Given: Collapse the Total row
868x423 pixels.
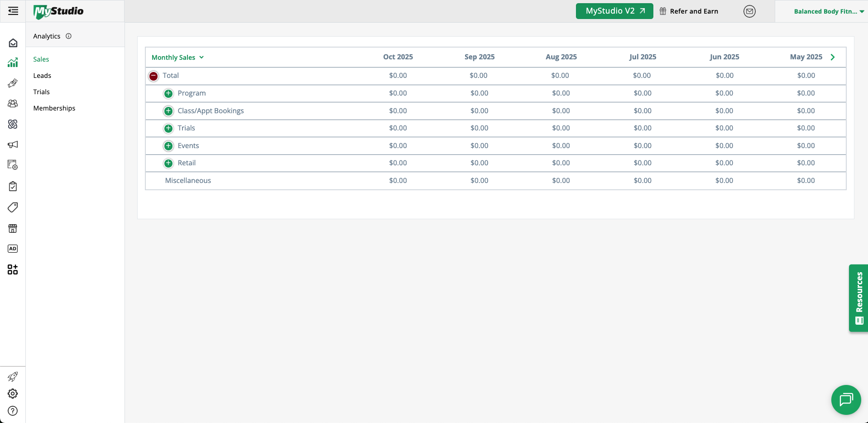Looking at the screenshot, I should [x=153, y=76].
